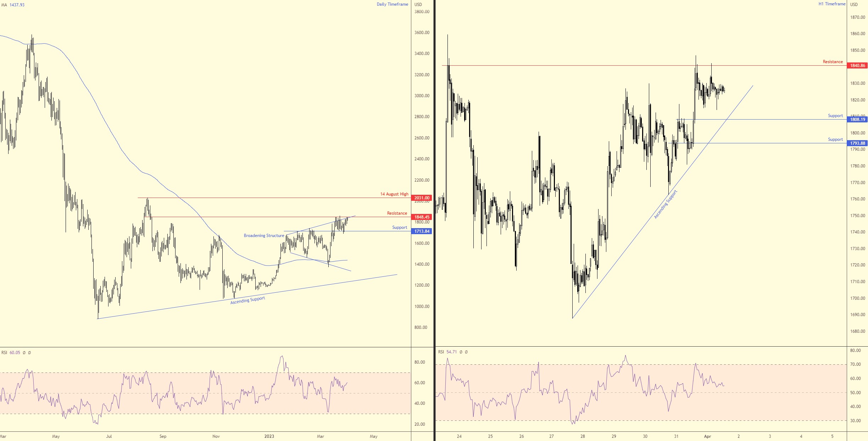Click 1680.00 on the H1 price axis
The image size is (868, 441).
pos(857,331)
